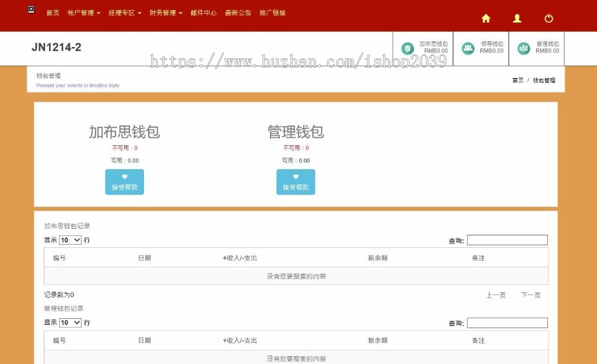Open rows dropdown for 管理钱包记录
The image size is (597, 364).
pyautogui.click(x=70, y=322)
